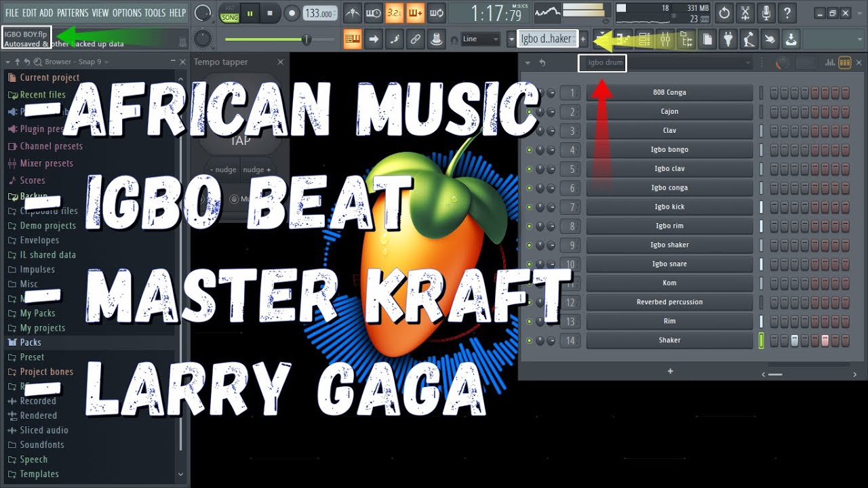Mute the Igbo conga channel

(529, 188)
